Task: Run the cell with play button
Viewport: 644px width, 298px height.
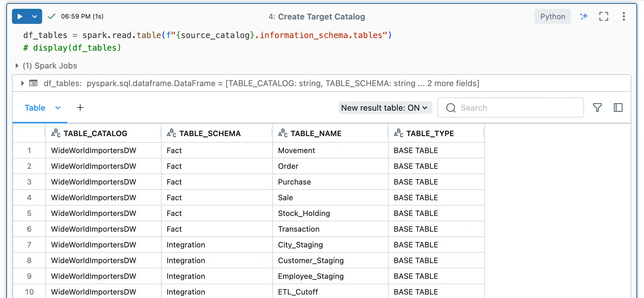Action: (20, 16)
